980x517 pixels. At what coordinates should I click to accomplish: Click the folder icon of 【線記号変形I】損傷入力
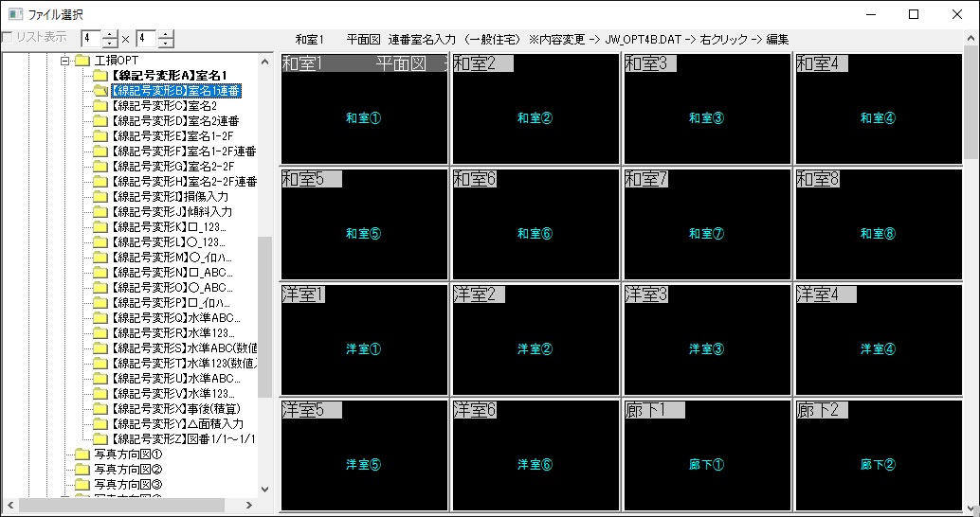point(100,197)
